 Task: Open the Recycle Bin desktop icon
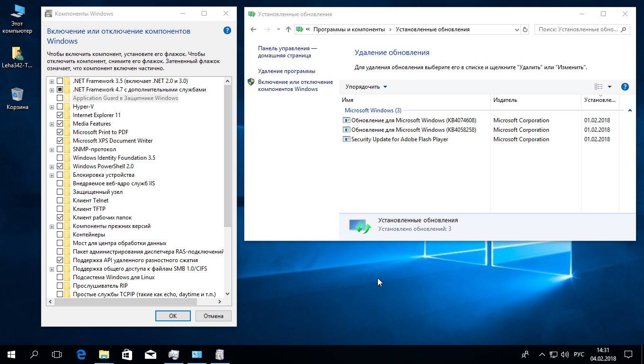(x=18, y=98)
